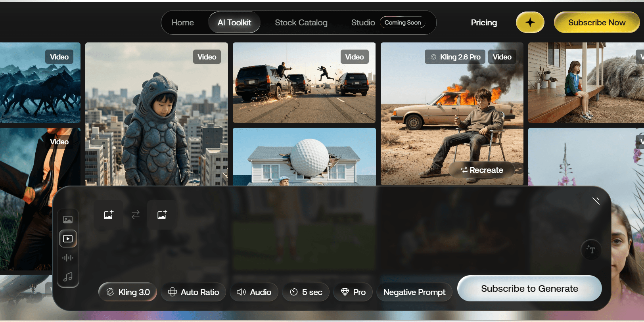644x322 pixels.
Task: Toggle the Negative Prompt option
Action: point(414,292)
